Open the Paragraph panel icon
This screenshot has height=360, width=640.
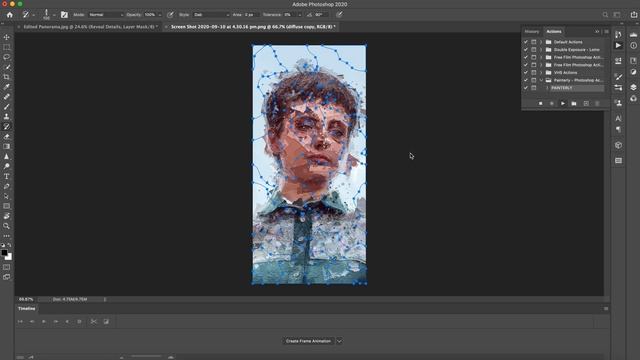click(x=618, y=129)
